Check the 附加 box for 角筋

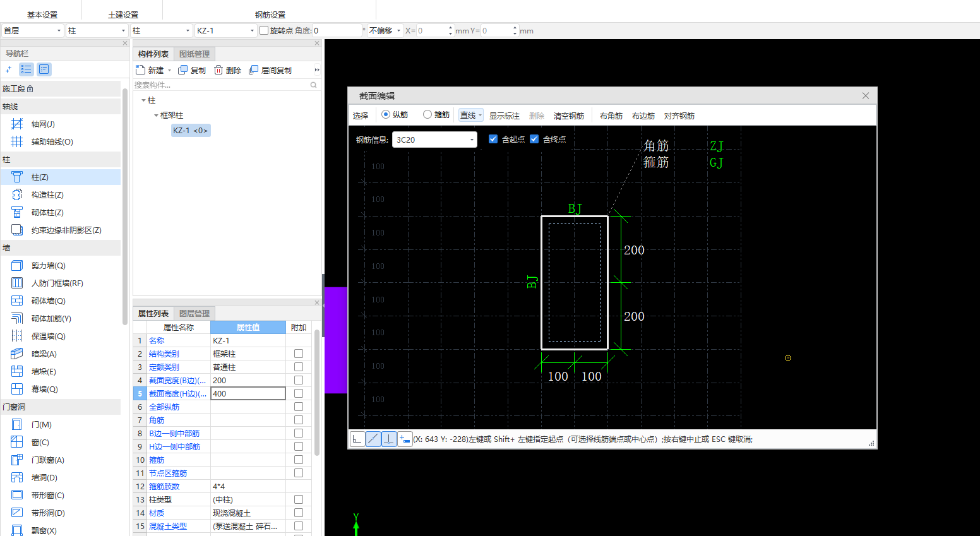coord(299,420)
